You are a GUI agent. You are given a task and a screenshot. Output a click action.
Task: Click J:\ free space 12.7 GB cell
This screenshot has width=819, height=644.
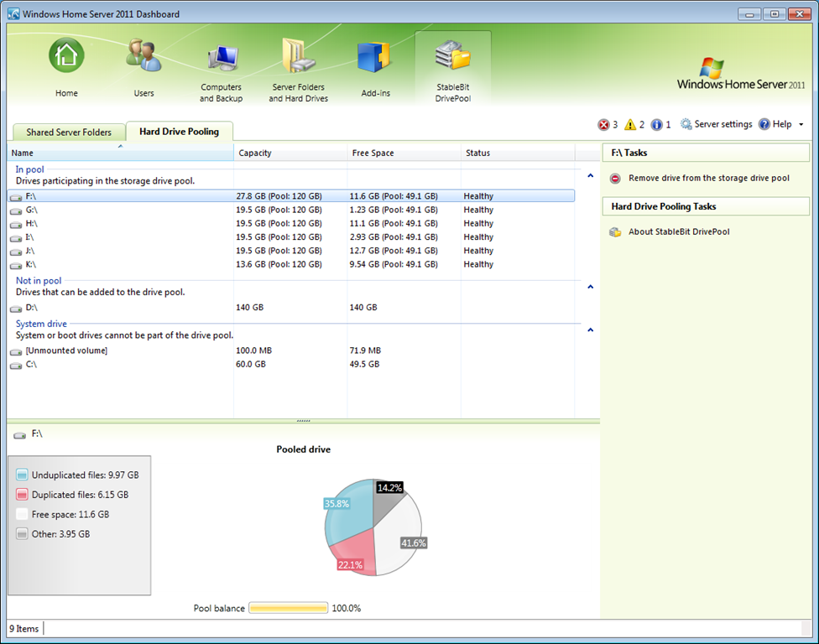[394, 251]
